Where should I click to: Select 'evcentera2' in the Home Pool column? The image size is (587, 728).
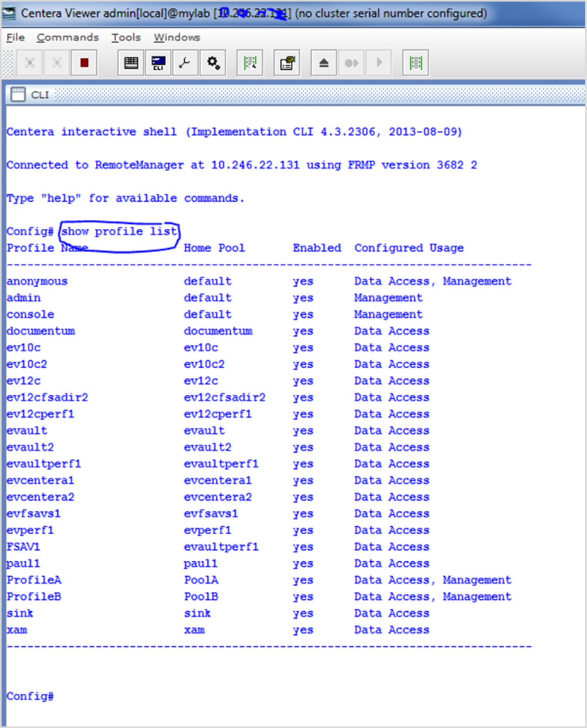coord(218,497)
